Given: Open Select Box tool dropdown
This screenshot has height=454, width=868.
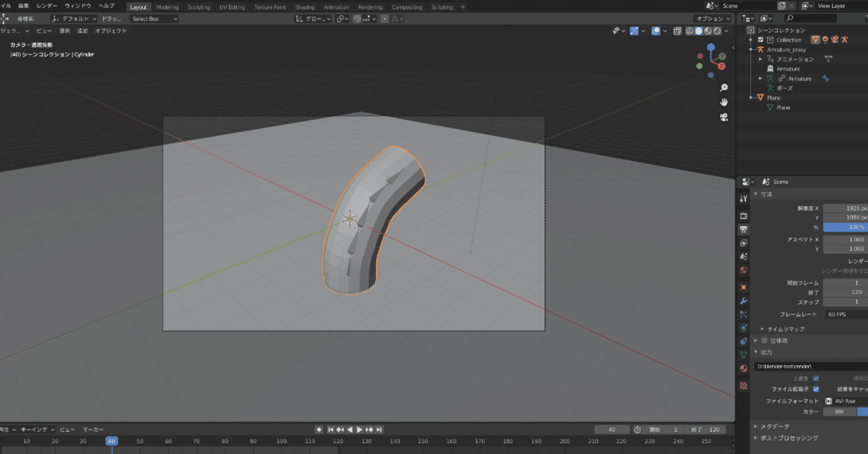Looking at the screenshot, I should pyautogui.click(x=154, y=19).
